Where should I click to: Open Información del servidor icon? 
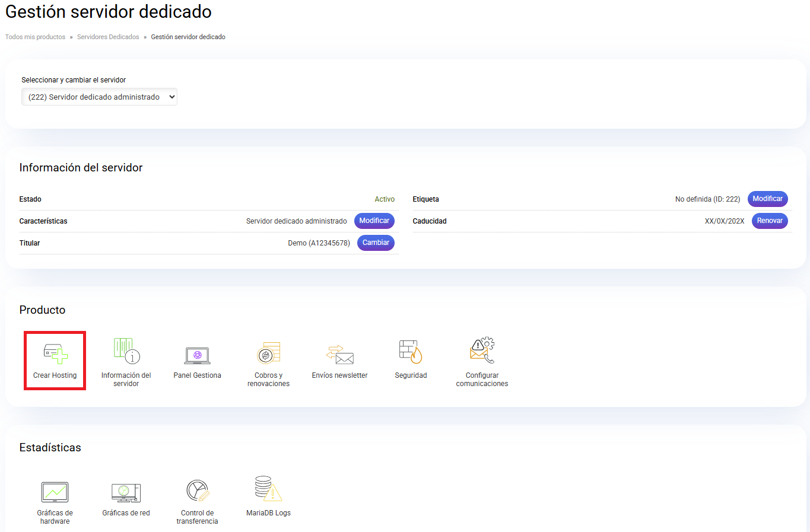[x=126, y=350]
